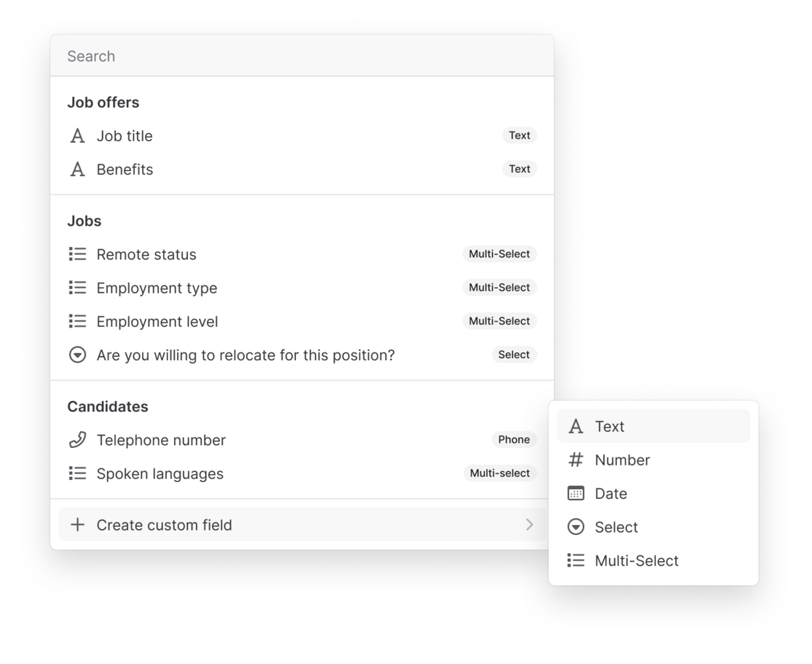The height and width of the screenshot is (664, 812).
Task: Click the calendar icon beside Date
Action: [x=576, y=494]
